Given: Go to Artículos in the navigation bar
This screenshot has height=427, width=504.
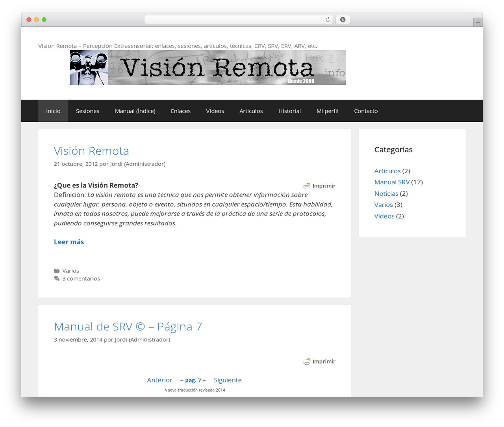Looking at the screenshot, I should [x=251, y=111].
